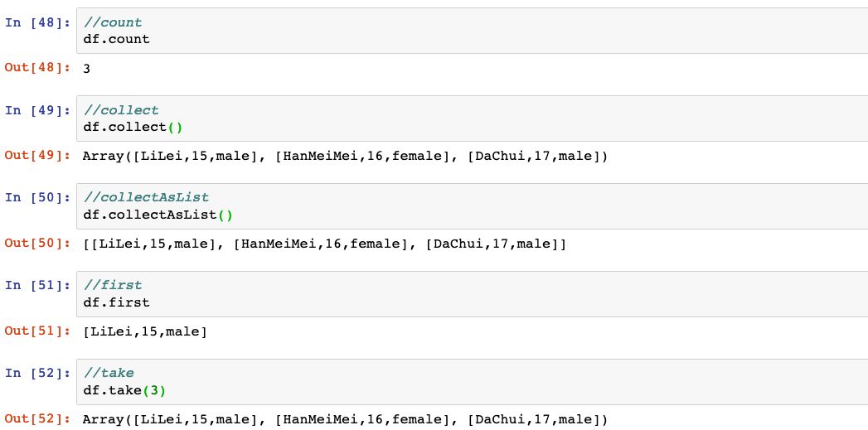Click the Out[49] output label
Screen dimensions: 868x430
tap(38, 156)
